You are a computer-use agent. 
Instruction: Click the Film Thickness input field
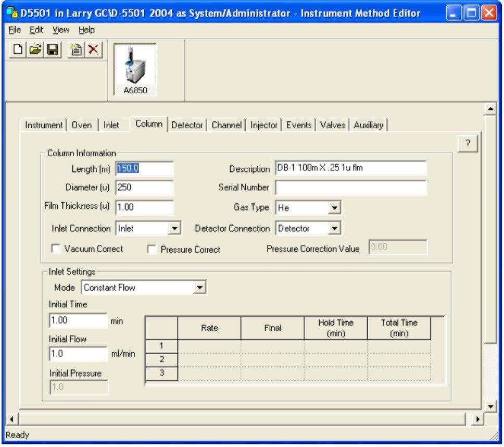tap(144, 207)
